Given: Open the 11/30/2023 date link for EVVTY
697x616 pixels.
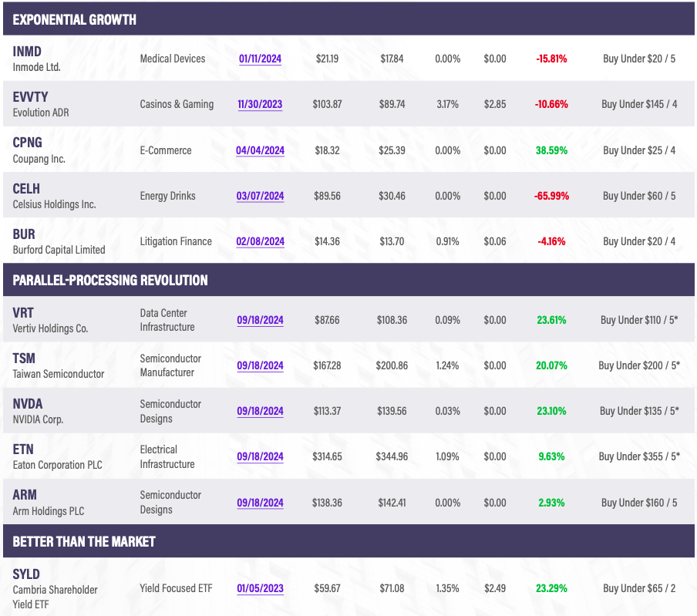Looking at the screenshot, I should coord(260,104).
